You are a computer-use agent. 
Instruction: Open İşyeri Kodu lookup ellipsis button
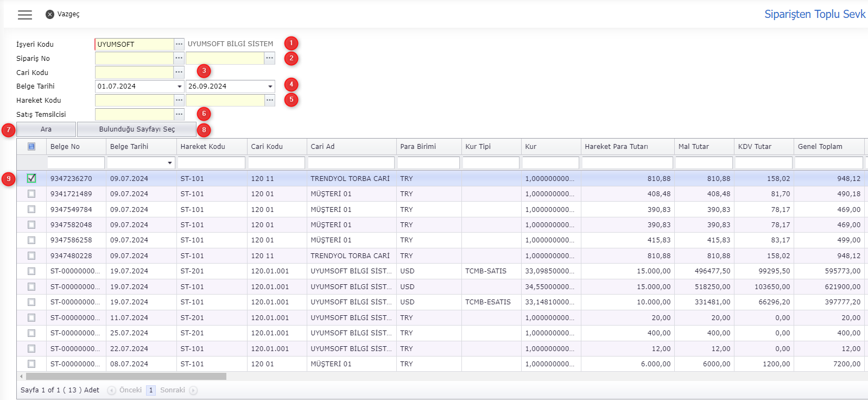click(179, 44)
